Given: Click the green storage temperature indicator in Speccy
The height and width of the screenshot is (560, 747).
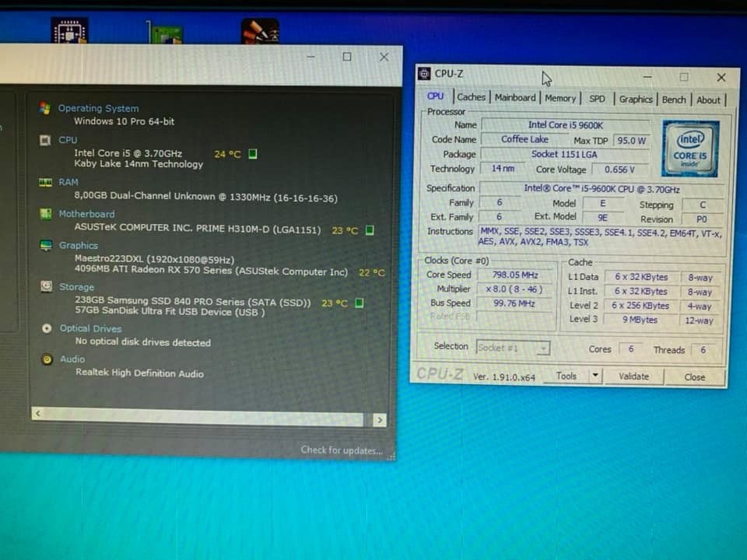Looking at the screenshot, I should pos(359,303).
